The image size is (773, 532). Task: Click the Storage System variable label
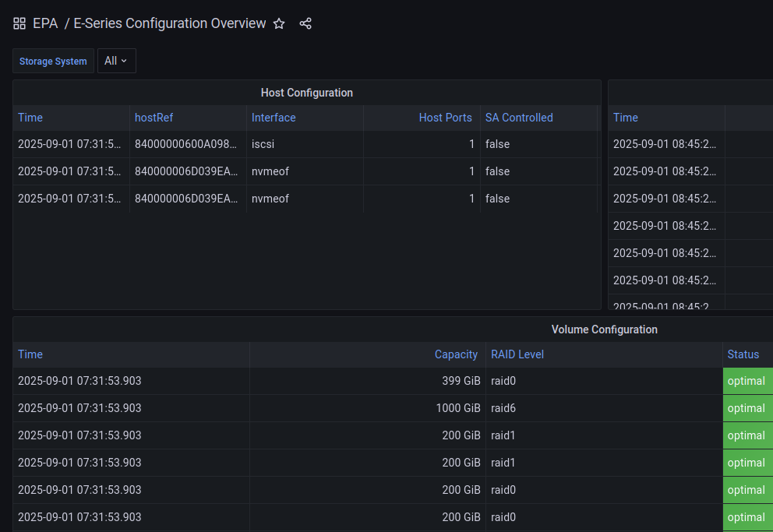(53, 61)
